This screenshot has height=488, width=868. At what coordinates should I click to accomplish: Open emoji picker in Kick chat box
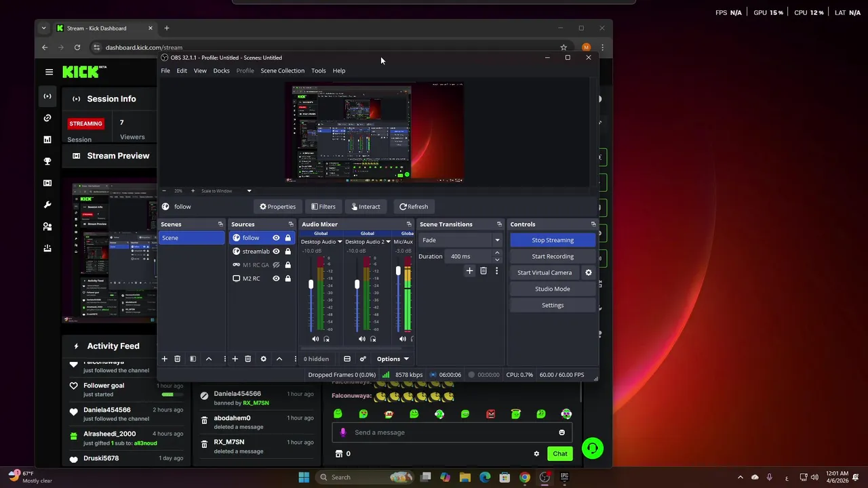(x=561, y=432)
